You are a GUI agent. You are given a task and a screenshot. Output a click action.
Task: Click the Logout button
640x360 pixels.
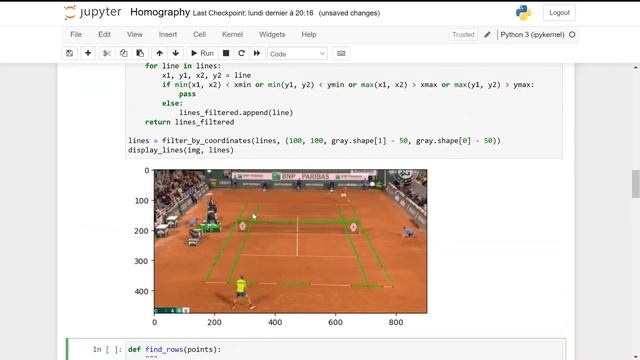(x=559, y=13)
